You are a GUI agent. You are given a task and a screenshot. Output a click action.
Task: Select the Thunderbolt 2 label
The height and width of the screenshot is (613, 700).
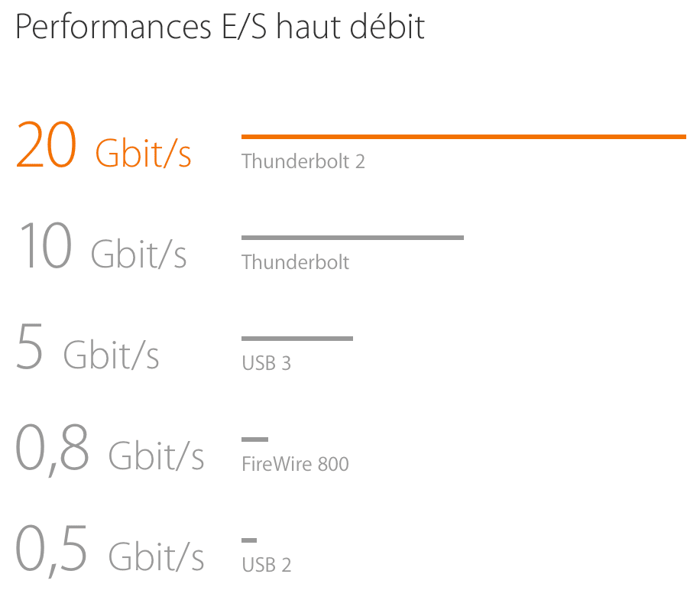tap(303, 161)
